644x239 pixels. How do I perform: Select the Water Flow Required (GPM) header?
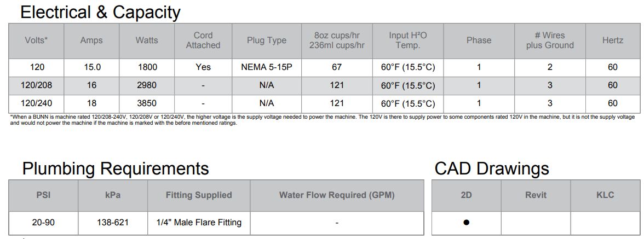click(337, 195)
